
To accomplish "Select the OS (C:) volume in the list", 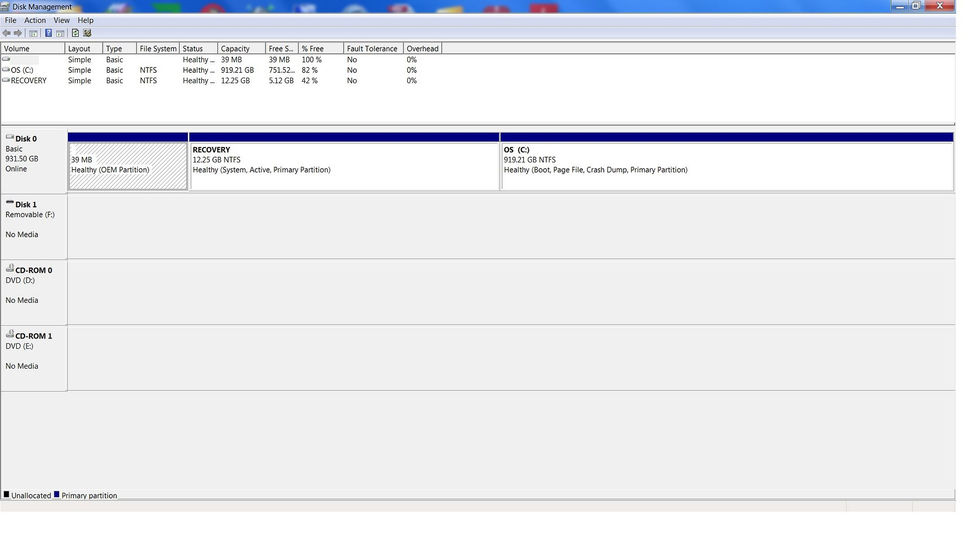I will 22,70.
